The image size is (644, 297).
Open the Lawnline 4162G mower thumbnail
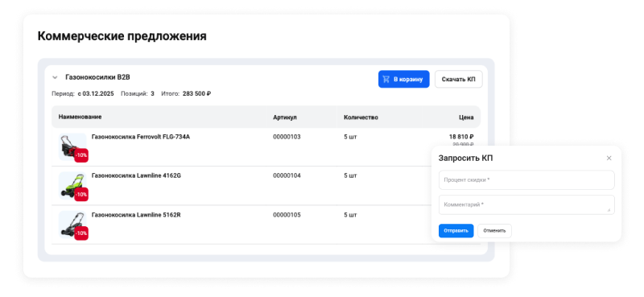(x=72, y=185)
